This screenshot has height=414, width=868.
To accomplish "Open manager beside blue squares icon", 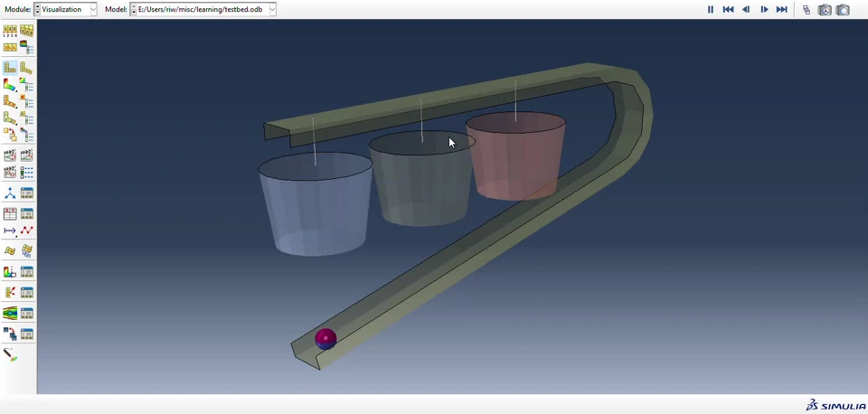I will 26,334.
